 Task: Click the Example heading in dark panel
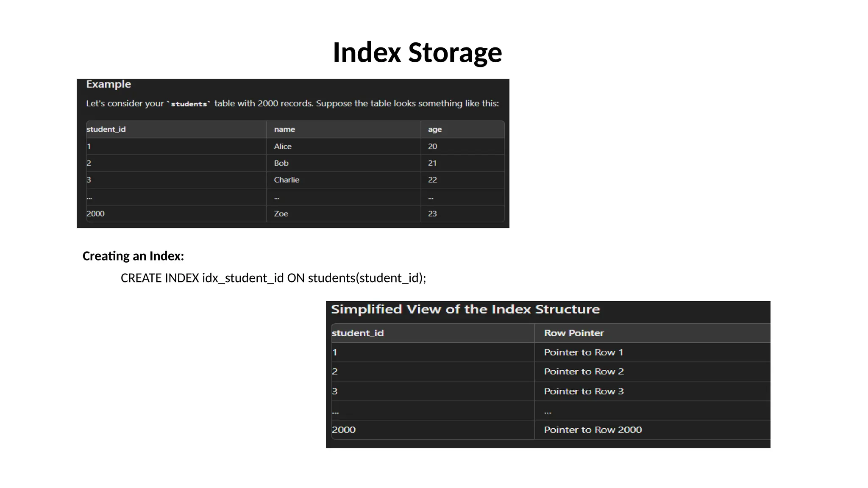coord(108,84)
